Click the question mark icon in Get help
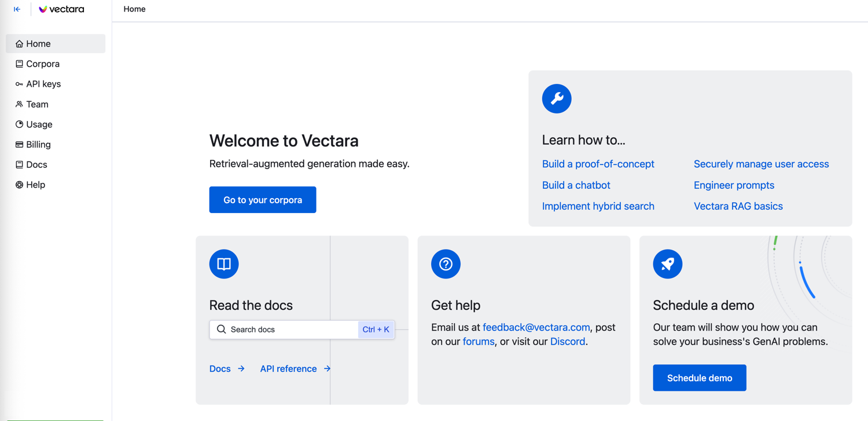868x421 pixels. pos(446,264)
